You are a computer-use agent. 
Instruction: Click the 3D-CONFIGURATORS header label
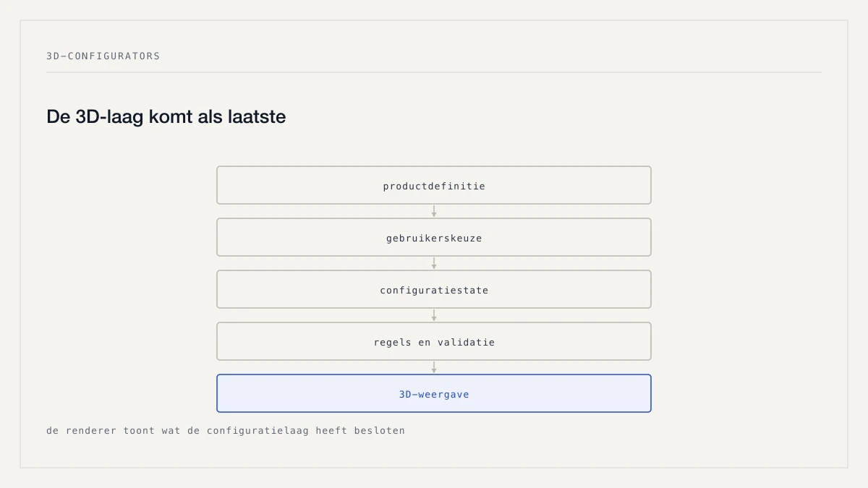(103, 56)
